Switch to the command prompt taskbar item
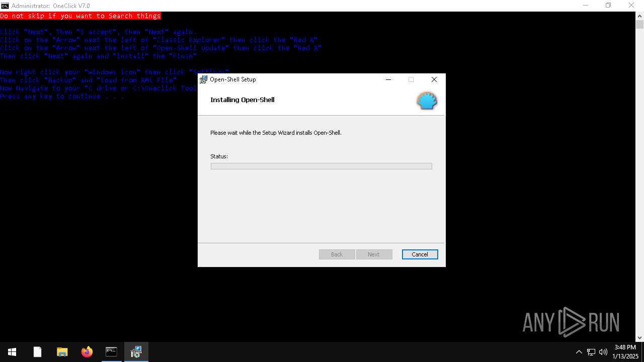This screenshot has width=644, height=362. coord(111,352)
